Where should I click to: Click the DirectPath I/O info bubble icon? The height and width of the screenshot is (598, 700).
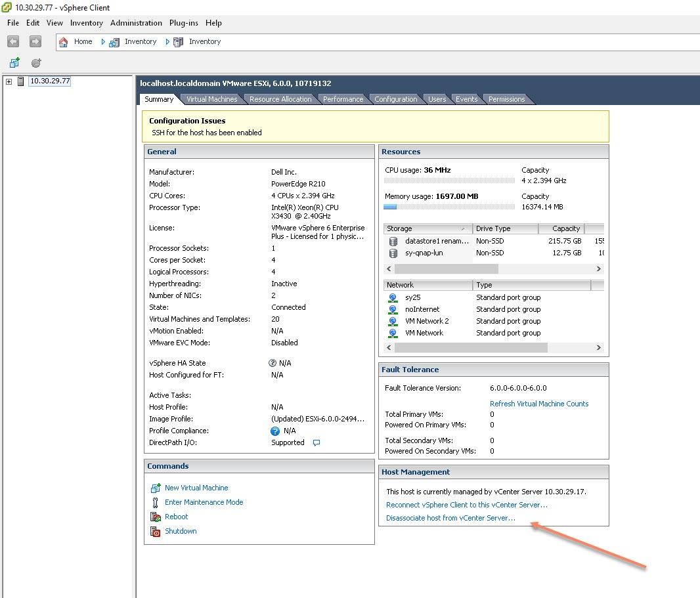click(317, 443)
